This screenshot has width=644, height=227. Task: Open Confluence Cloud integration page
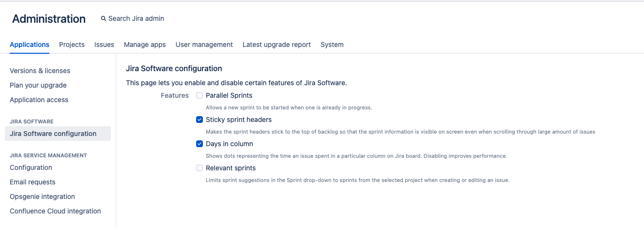55,211
